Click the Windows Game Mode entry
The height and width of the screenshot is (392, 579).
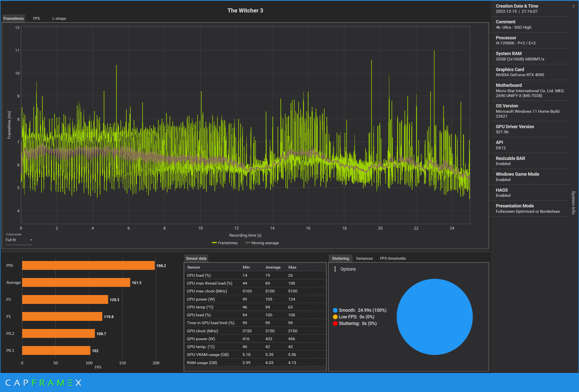point(530,177)
